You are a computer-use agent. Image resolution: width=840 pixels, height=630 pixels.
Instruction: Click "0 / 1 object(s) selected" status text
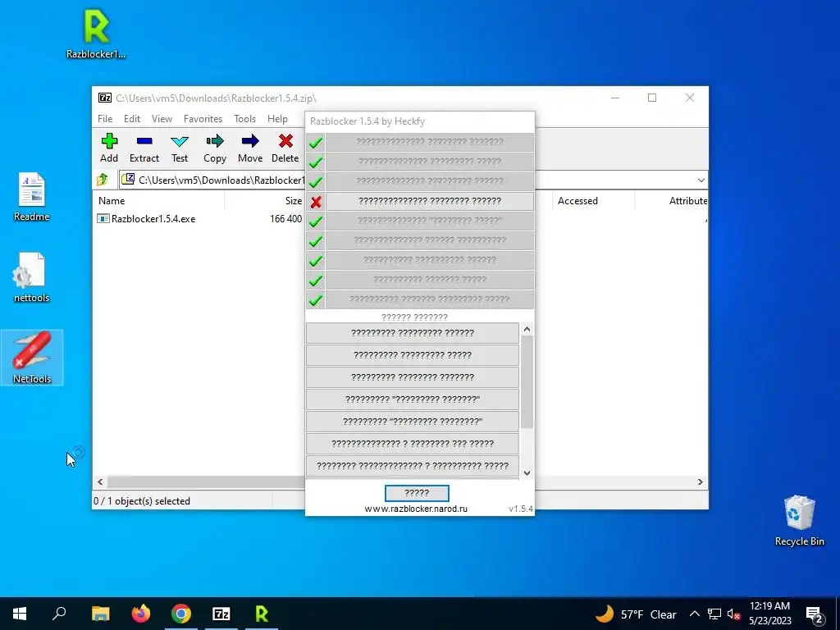pos(142,501)
